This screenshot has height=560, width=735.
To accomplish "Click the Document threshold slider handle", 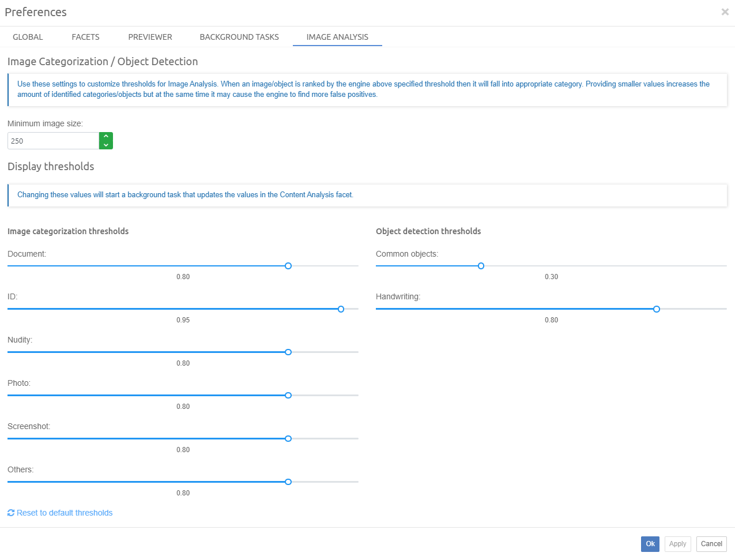I will click(x=288, y=266).
